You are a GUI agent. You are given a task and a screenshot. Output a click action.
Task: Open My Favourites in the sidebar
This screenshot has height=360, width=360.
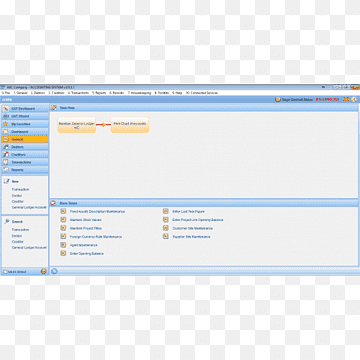coord(25,124)
